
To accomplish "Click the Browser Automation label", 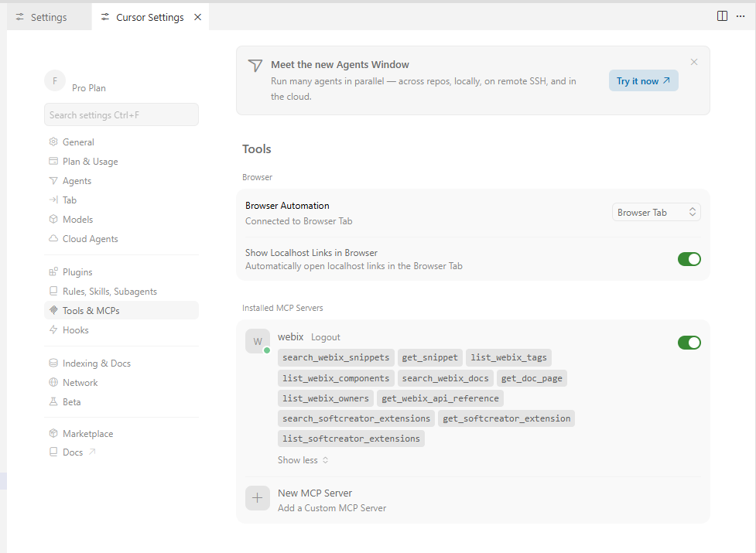I will (287, 206).
